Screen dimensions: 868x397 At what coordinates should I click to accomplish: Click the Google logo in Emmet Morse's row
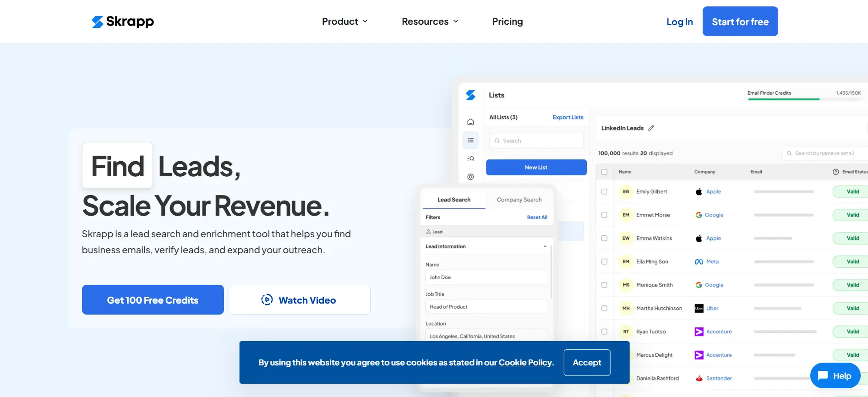point(699,215)
